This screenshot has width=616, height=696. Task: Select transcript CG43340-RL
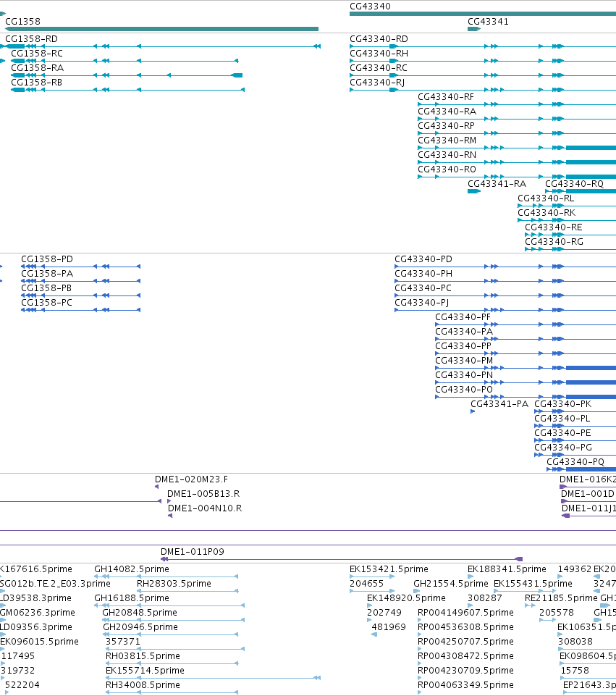[567, 206]
